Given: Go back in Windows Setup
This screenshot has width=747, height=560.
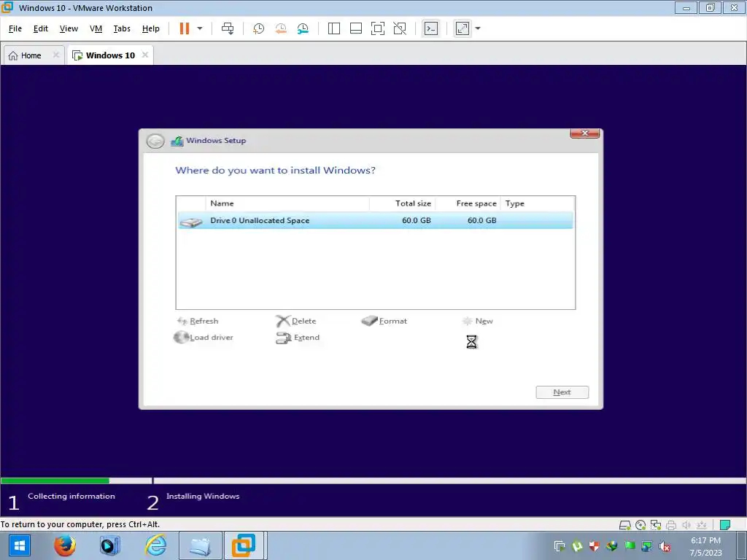Looking at the screenshot, I should (x=155, y=141).
